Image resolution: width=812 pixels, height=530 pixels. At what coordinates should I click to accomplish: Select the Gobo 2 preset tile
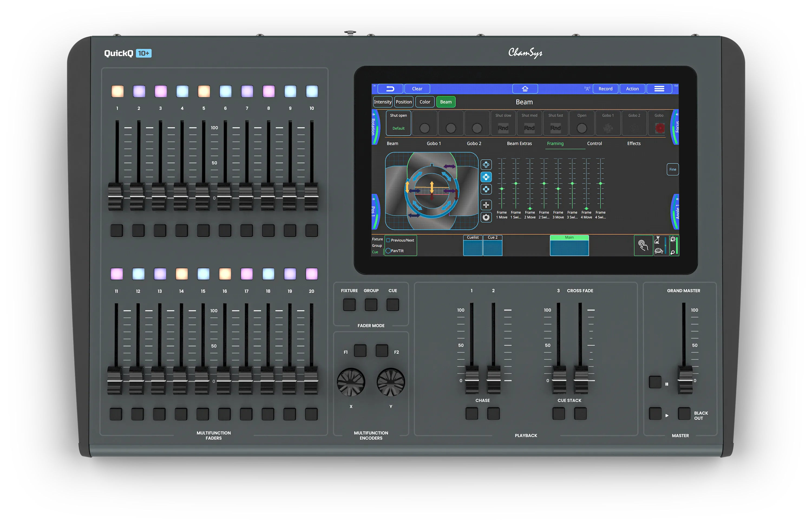click(x=634, y=123)
